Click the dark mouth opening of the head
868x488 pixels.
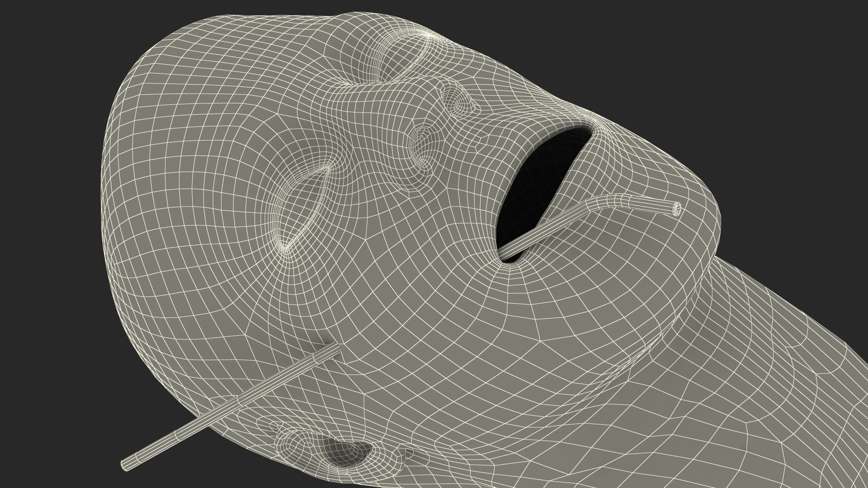pyautogui.click(x=543, y=192)
